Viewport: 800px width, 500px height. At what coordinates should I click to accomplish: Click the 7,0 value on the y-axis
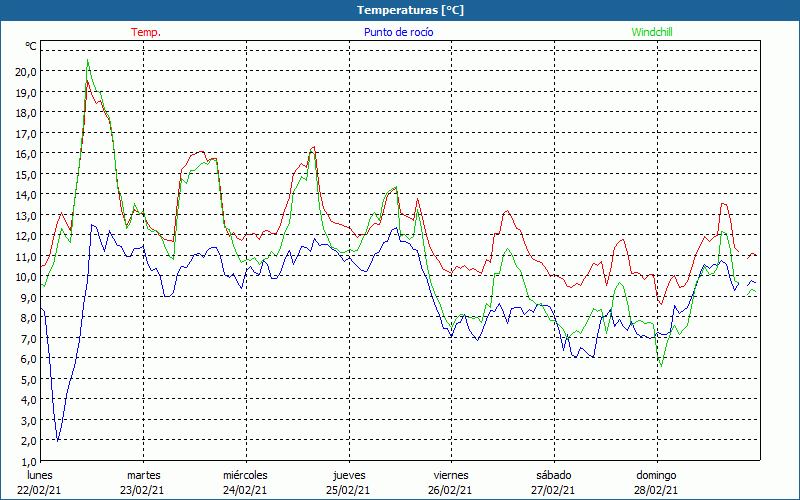click(x=28, y=338)
